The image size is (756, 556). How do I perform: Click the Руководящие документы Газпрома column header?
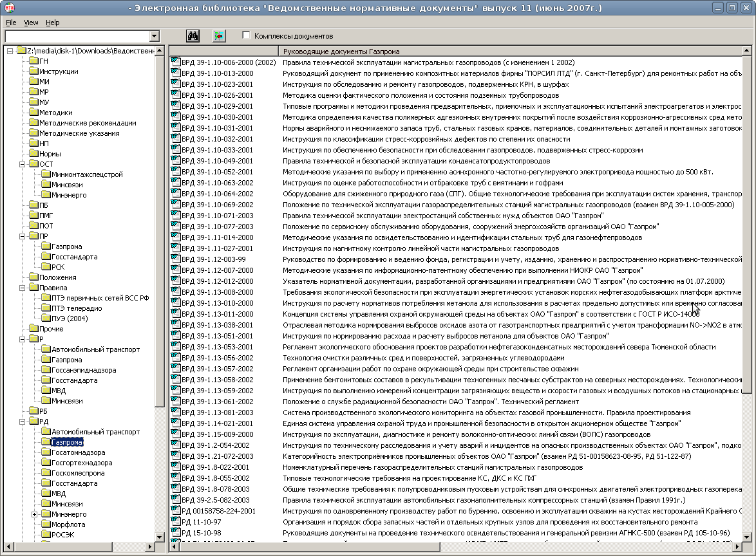tap(509, 51)
